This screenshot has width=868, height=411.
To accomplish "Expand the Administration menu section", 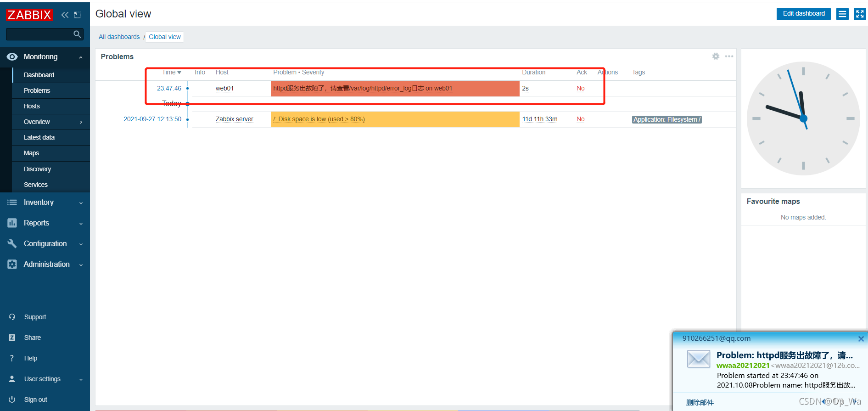I will tap(81, 265).
